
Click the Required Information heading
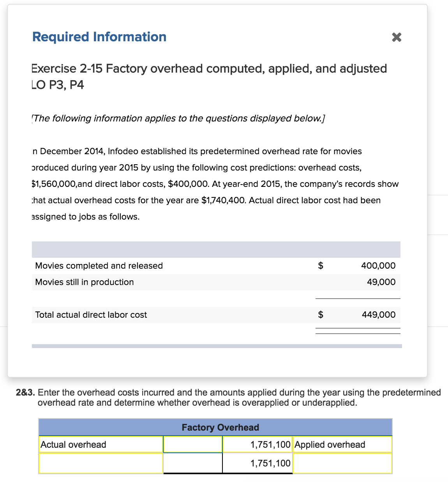pos(99,37)
